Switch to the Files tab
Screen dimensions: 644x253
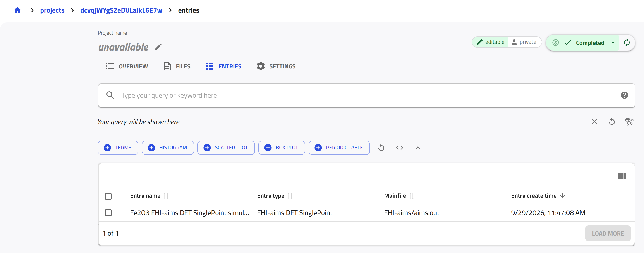pyautogui.click(x=177, y=66)
